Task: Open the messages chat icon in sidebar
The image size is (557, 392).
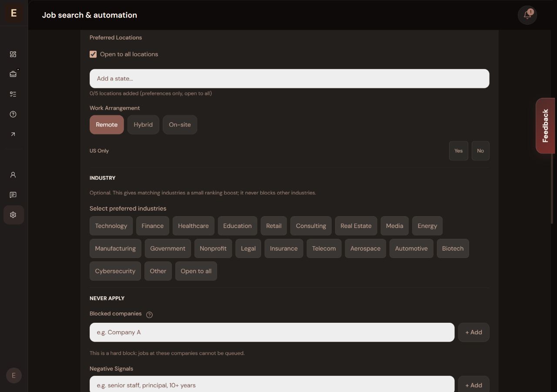Action: (13, 194)
